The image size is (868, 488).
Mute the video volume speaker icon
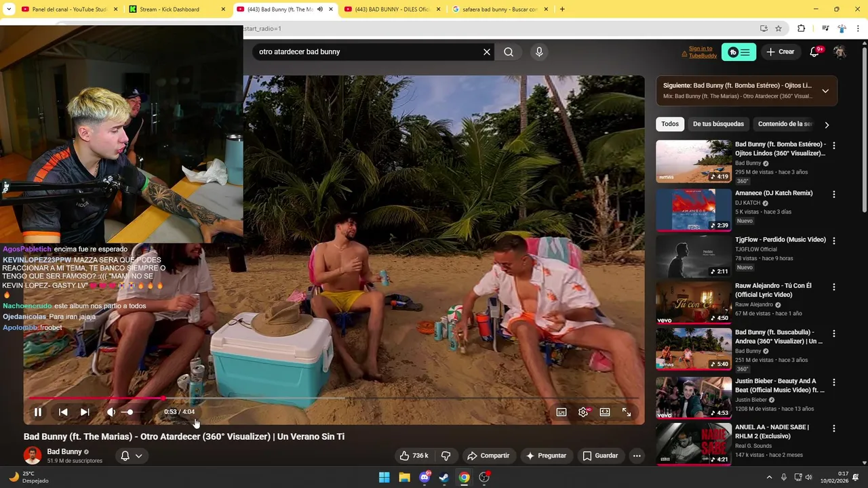pyautogui.click(x=111, y=412)
